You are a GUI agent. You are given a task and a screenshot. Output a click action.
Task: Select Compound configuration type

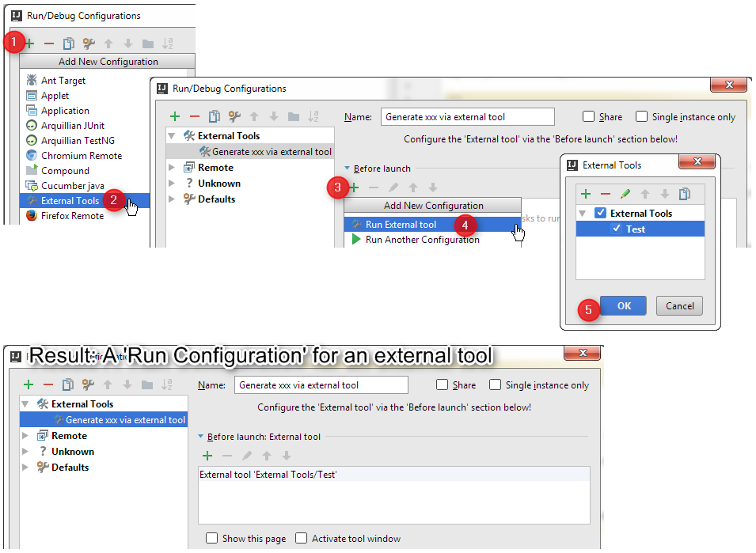pyautogui.click(x=85, y=171)
